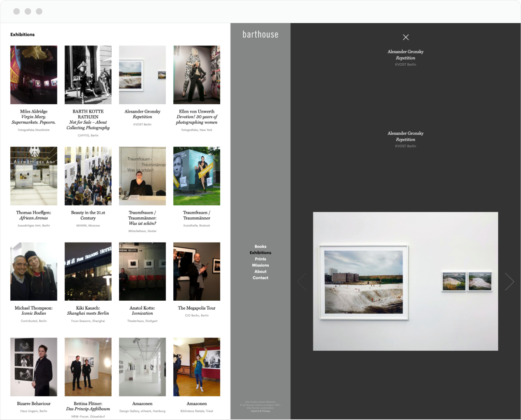This screenshot has width=521, height=420.
Task: Open the Missions page
Action: [x=260, y=265]
